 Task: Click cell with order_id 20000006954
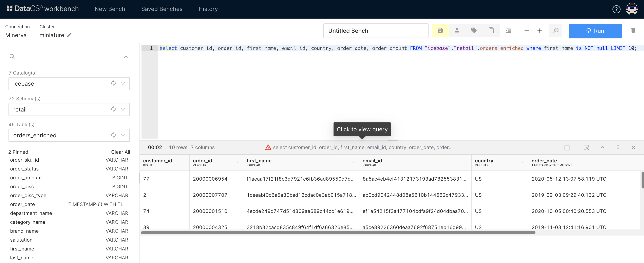(216, 179)
